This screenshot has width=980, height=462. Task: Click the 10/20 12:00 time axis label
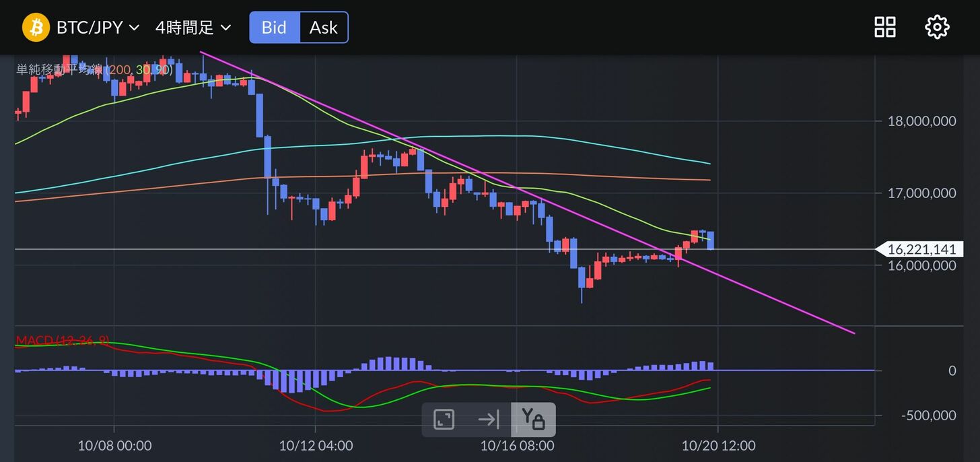718,446
